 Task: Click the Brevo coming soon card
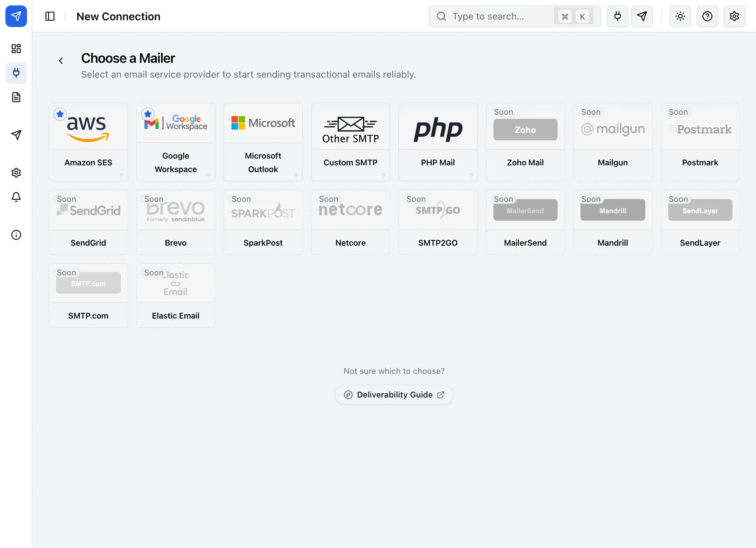click(176, 222)
